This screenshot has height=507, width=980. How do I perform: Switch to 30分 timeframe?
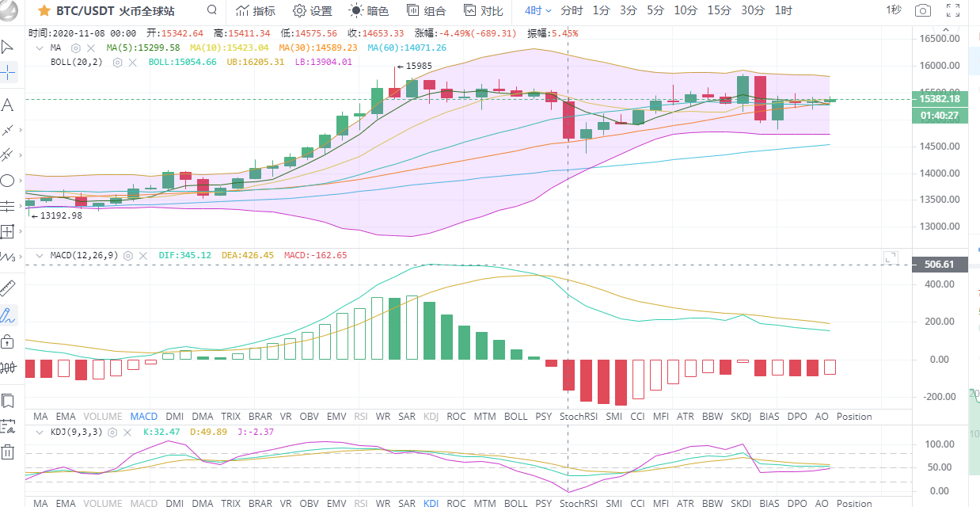tap(753, 10)
